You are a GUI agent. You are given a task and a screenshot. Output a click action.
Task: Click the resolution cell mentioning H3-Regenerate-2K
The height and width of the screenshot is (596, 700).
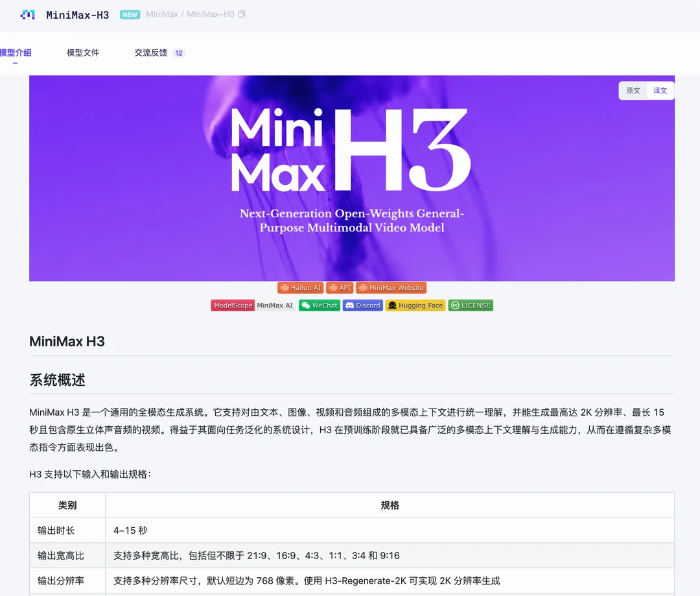coord(390,580)
